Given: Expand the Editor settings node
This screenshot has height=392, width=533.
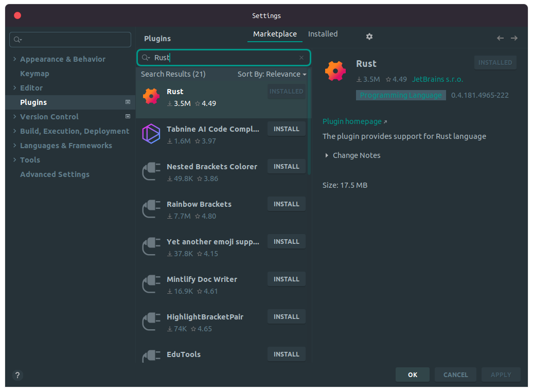Looking at the screenshot, I should coord(14,88).
